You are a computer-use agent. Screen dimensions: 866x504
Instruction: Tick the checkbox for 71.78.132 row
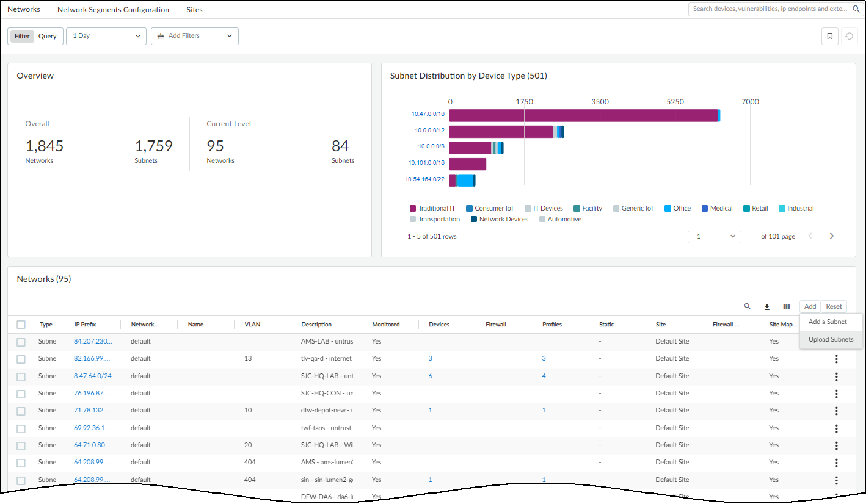(x=21, y=411)
